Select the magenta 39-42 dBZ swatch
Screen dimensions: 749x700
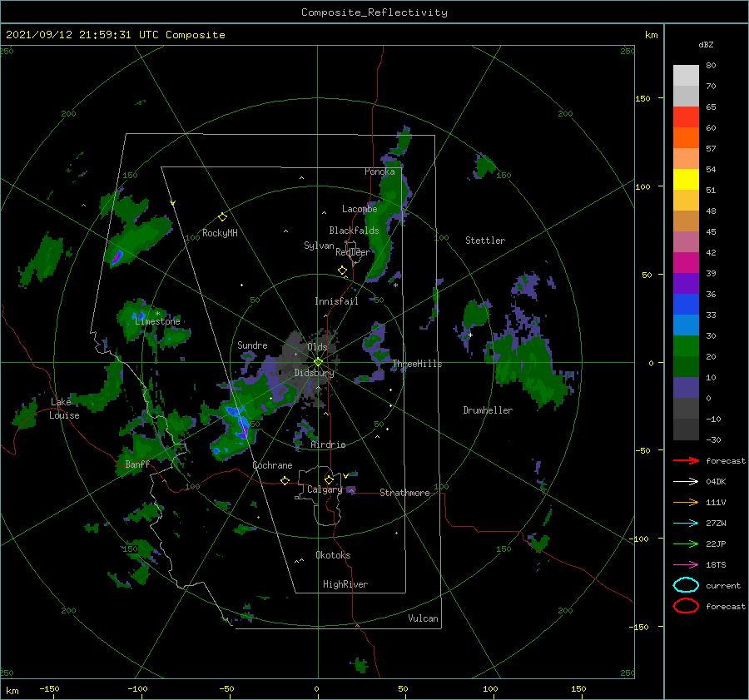[686, 263]
